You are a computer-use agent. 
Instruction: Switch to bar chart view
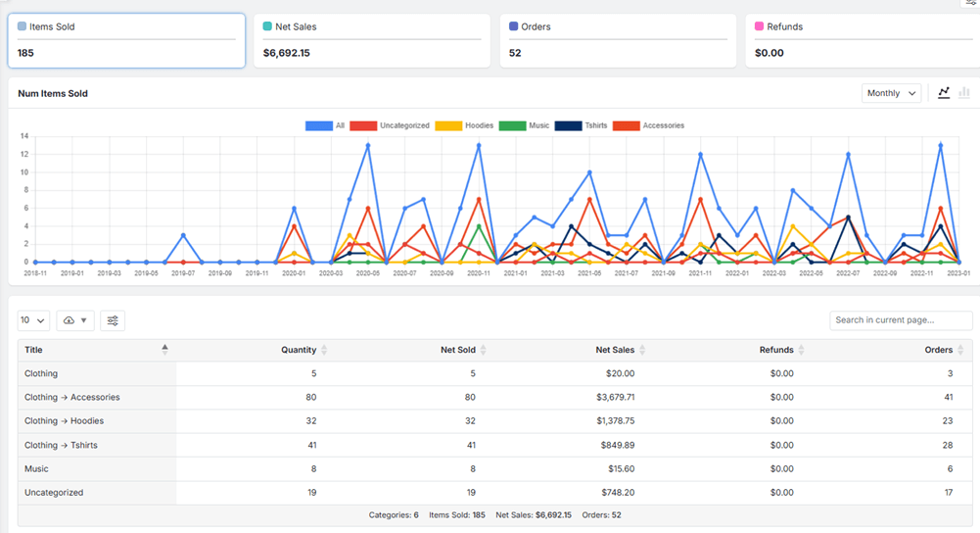(964, 93)
